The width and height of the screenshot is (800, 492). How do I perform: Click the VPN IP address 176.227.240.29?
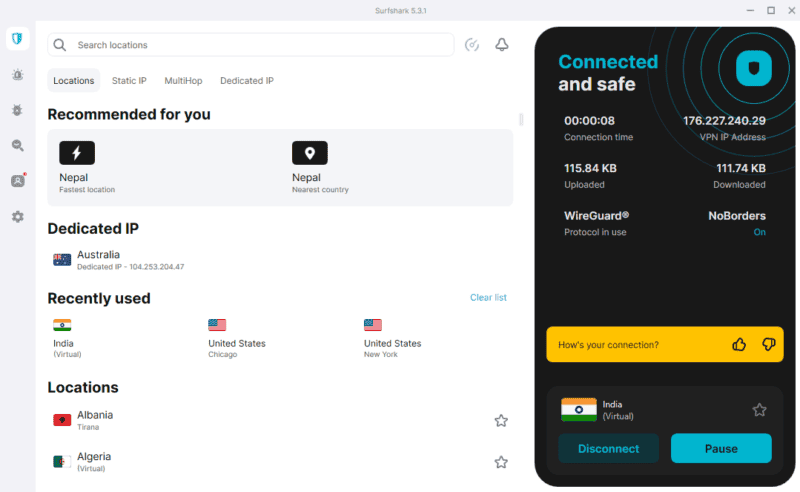724,121
